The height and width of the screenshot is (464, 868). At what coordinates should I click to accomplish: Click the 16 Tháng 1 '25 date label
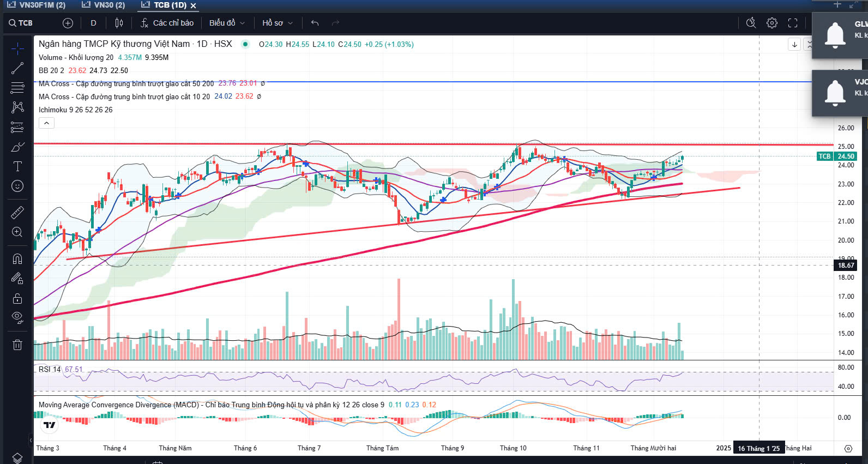point(758,448)
